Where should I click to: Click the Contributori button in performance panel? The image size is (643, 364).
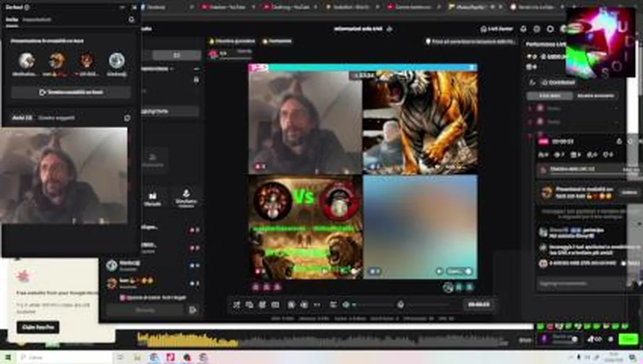click(x=558, y=82)
